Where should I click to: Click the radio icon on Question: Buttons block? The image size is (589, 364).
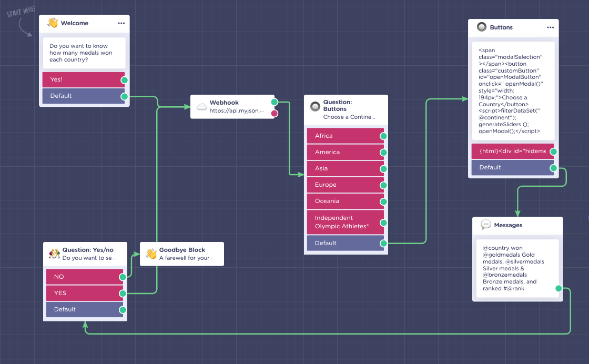[x=315, y=106]
